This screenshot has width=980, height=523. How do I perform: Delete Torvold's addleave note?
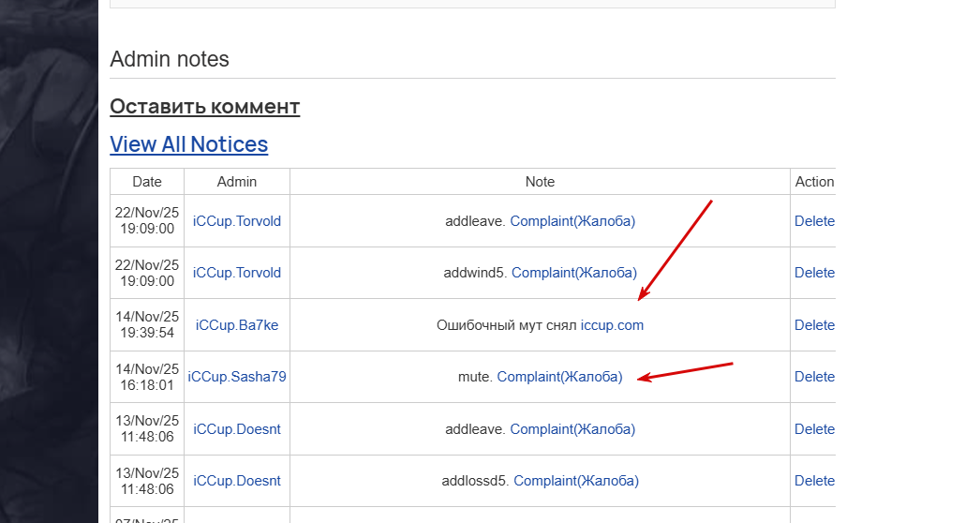click(x=814, y=221)
